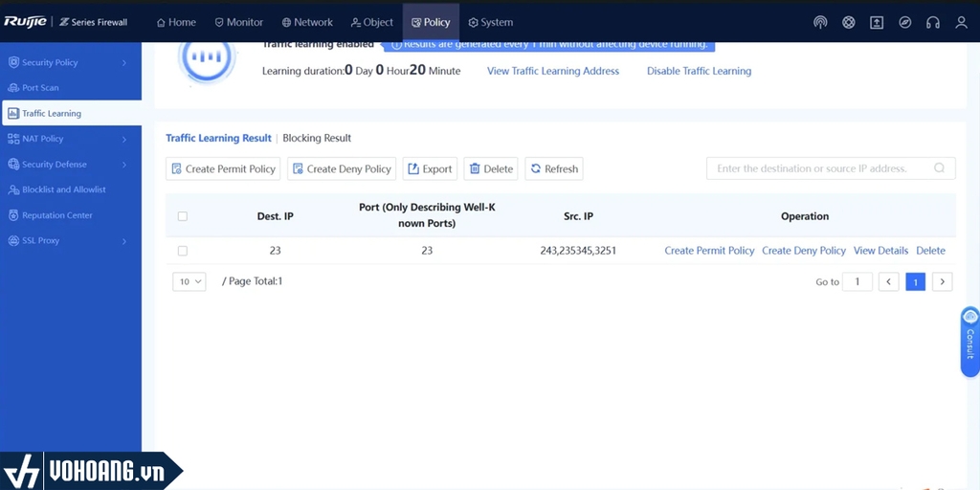980x490 pixels.
Task: Go to previous page arrow
Action: click(889, 282)
